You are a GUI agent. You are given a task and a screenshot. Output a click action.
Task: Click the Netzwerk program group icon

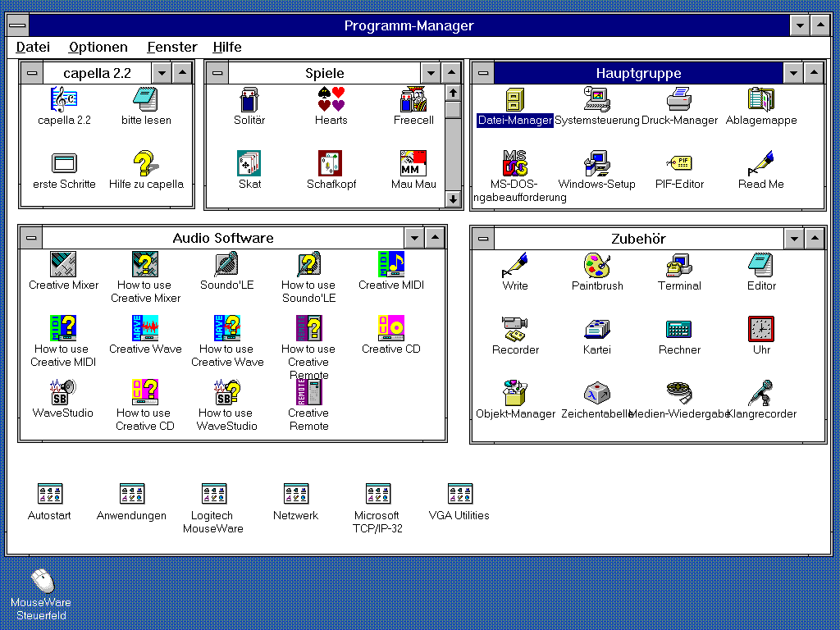(296, 494)
